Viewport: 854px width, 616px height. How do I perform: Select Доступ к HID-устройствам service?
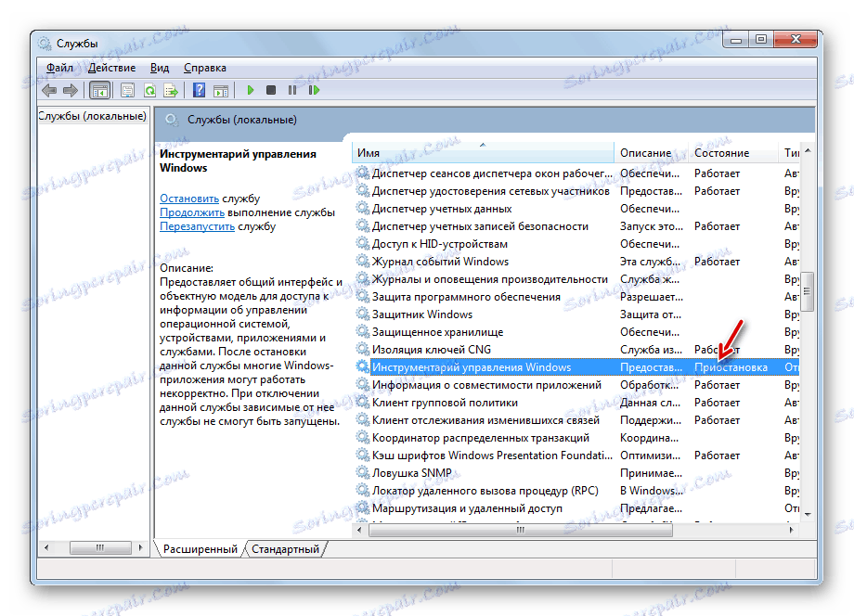[577, 244]
